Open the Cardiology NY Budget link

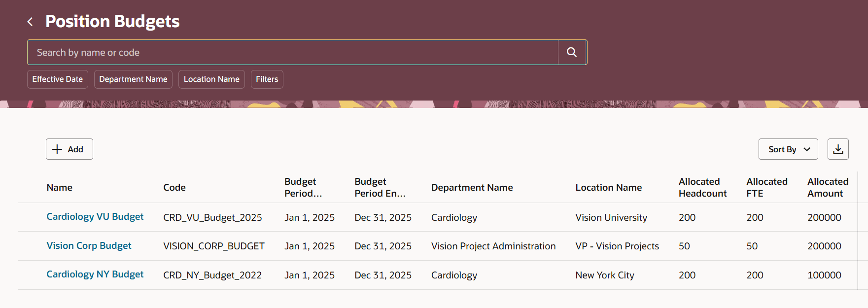(x=95, y=274)
